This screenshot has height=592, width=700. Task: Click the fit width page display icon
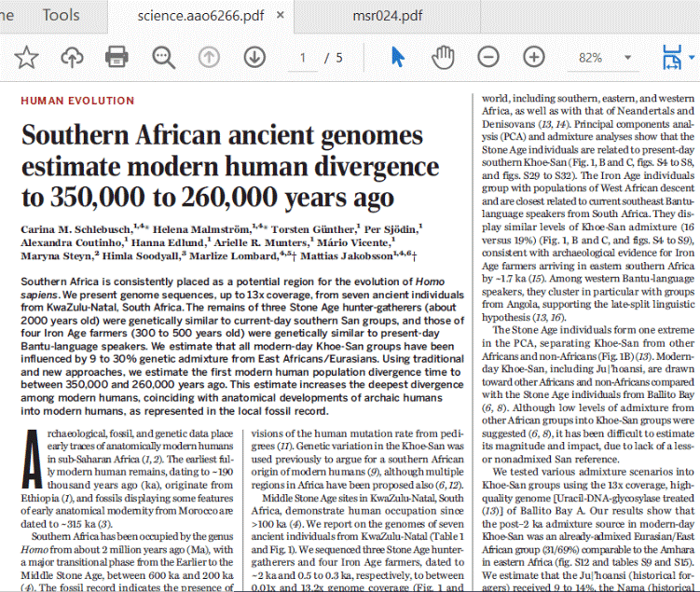pos(671,57)
